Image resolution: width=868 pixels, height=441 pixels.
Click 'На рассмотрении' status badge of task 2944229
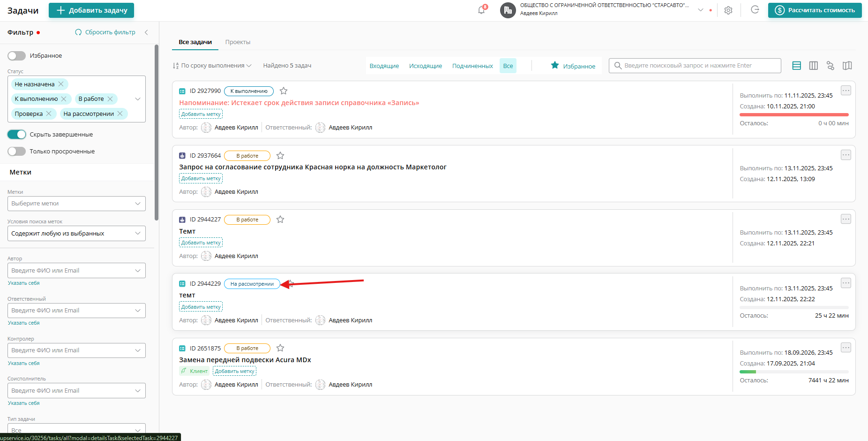(x=252, y=284)
